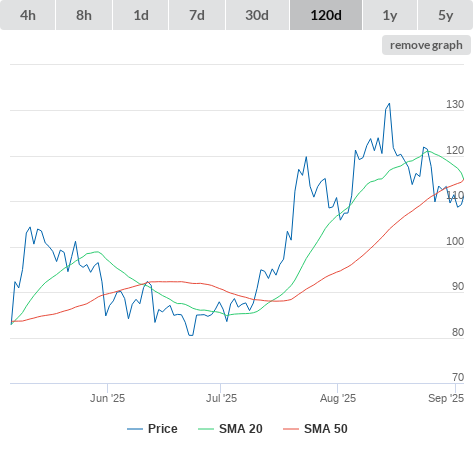
Task: Select the 7d time range
Action: [197, 15]
